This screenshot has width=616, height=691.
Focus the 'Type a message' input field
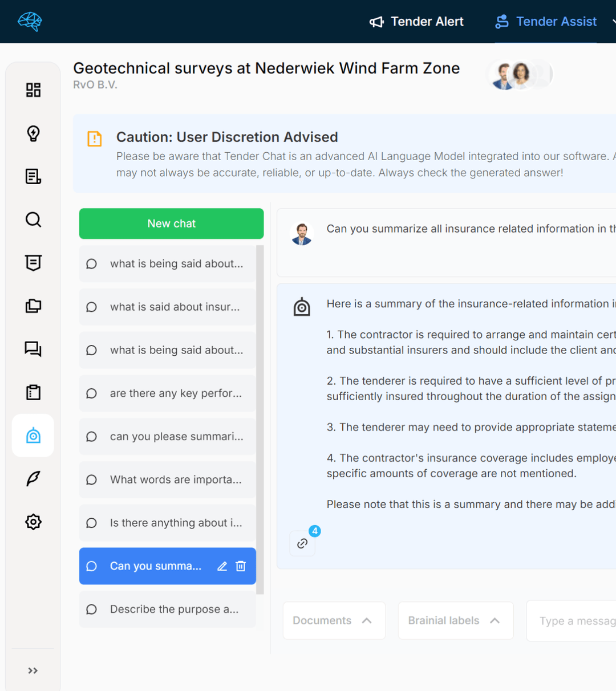pos(571,621)
